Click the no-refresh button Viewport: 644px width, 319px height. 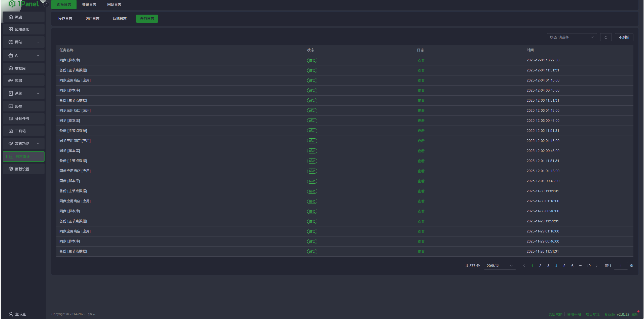pos(624,37)
